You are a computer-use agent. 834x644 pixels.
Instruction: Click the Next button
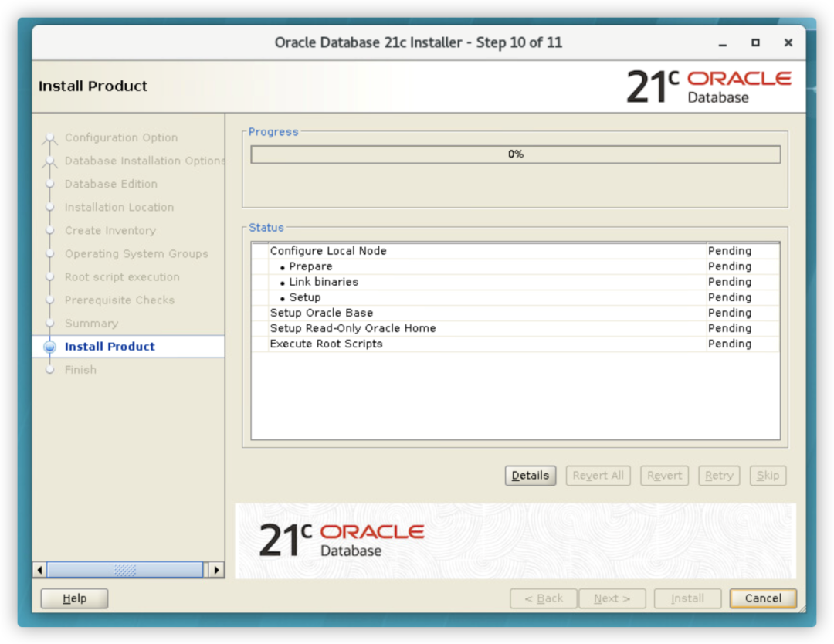coord(612,598)
